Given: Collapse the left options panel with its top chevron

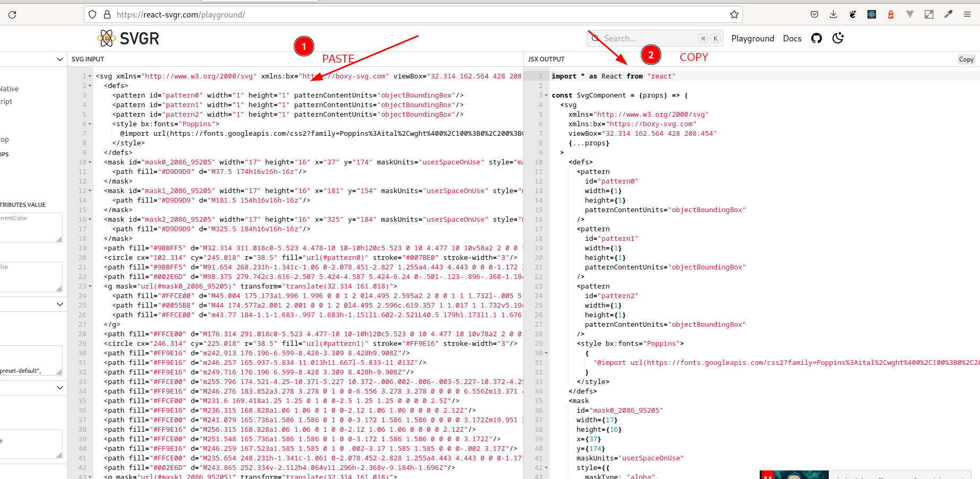Looking at the screenshot, I should (x=60, y=59).
